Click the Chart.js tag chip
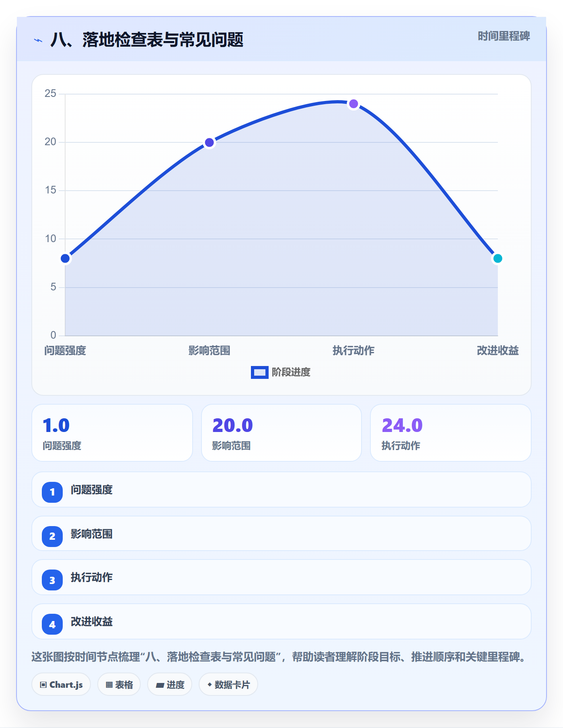This screenshot has width=563, height=728. pyautogui.click(x=61, y=684)
